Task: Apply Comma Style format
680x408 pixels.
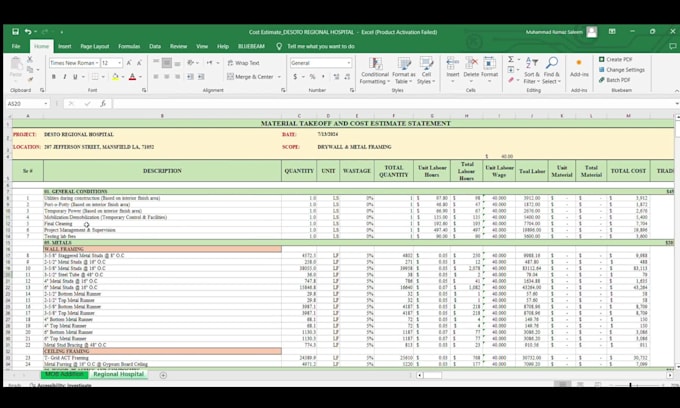Action: [323, 77]
